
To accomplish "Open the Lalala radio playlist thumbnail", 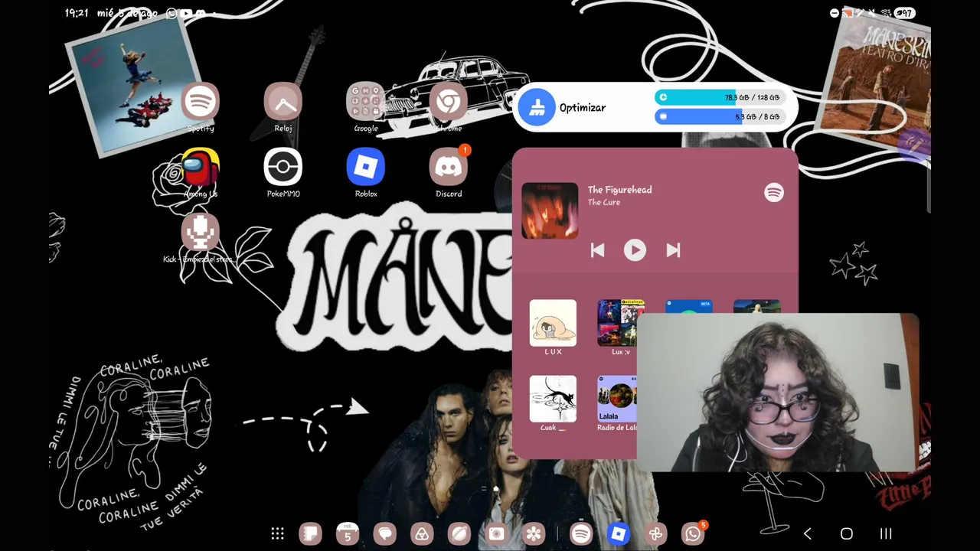I will 617,399.
